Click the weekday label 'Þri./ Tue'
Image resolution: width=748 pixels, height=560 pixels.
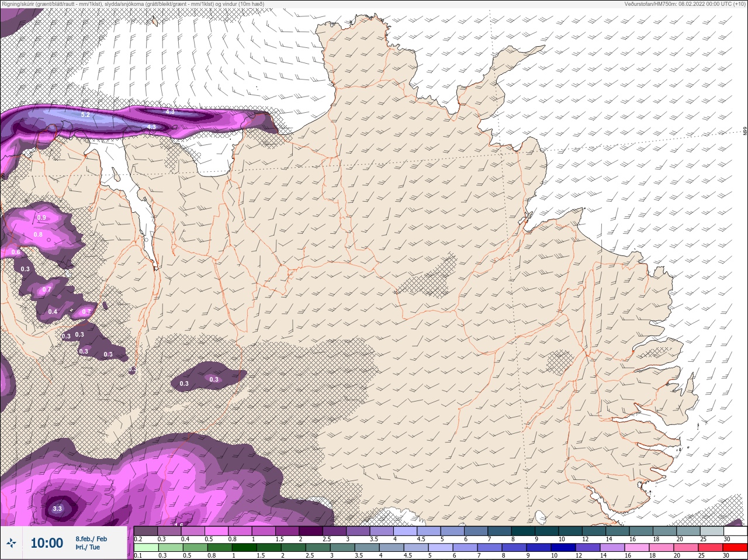tap(88, 547)
